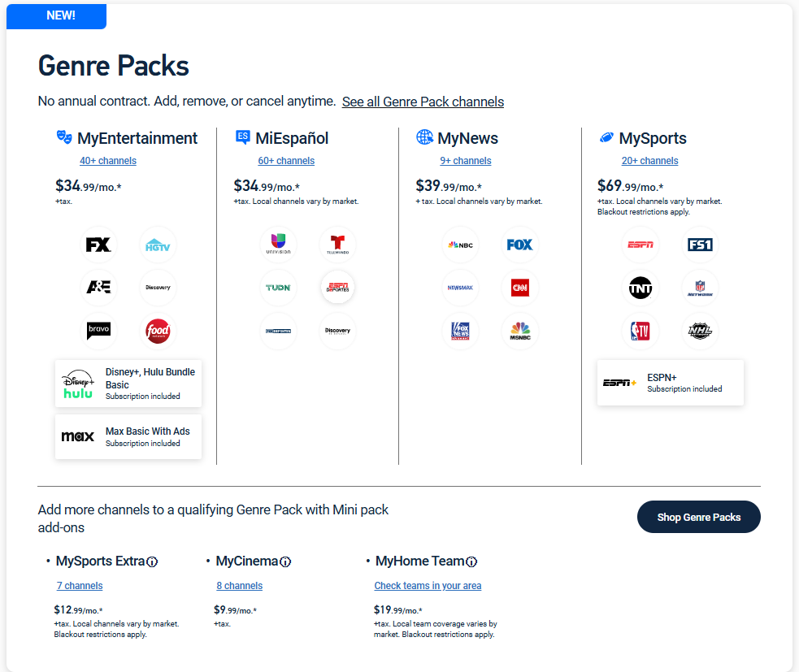The height and width of the screenshot is (672, 799).
Task: Click the MyNews globe icon
Action: 424,137
